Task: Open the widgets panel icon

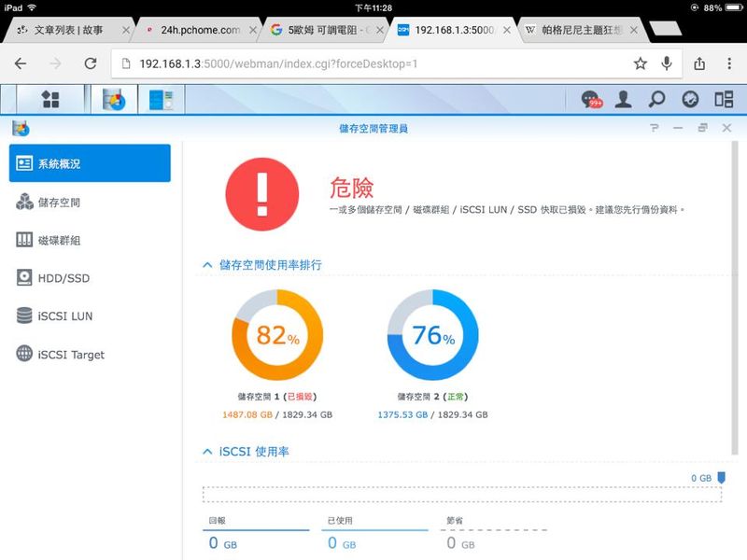Action: pyautogui.click(x=724, y=99)
